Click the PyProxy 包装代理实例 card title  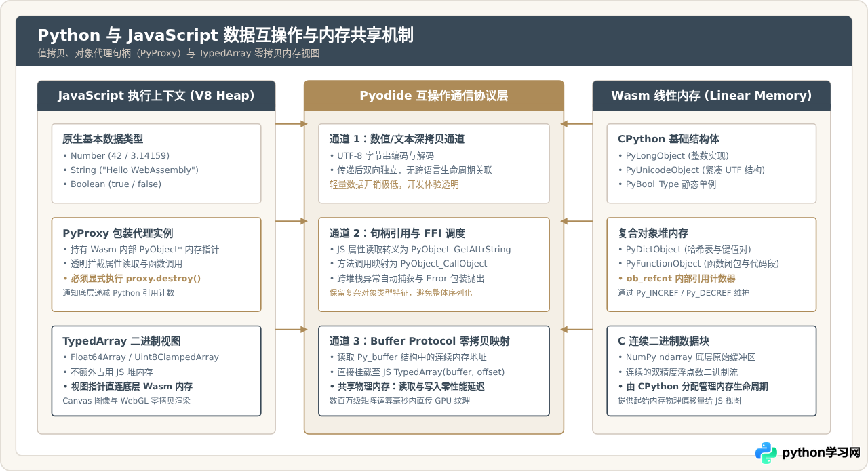tap(117, 233)
